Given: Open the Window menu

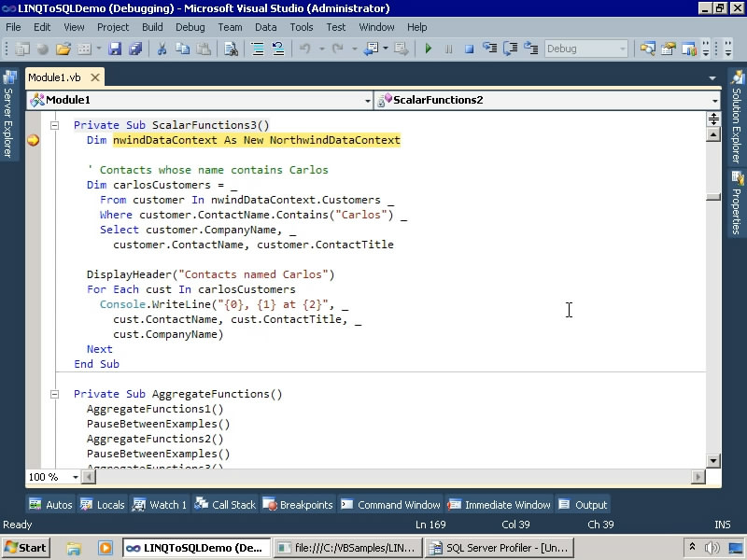Looking at the screenshot, I should point(376,27).
